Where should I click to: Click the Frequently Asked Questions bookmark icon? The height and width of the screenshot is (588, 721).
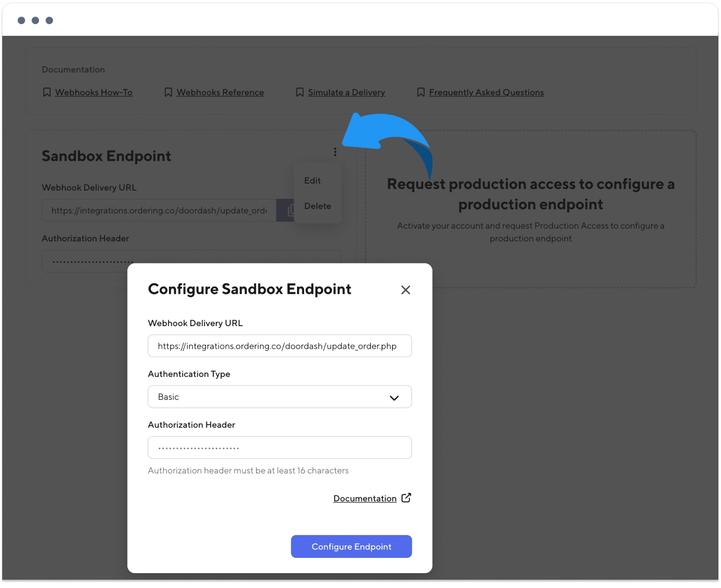point(421,92)
